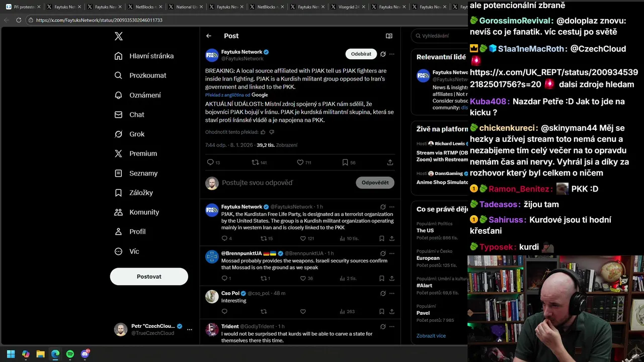The image size is (644, 362).
Task: Like the Faytuks reply with 121 likes
Action: click(x=307, y=238)
